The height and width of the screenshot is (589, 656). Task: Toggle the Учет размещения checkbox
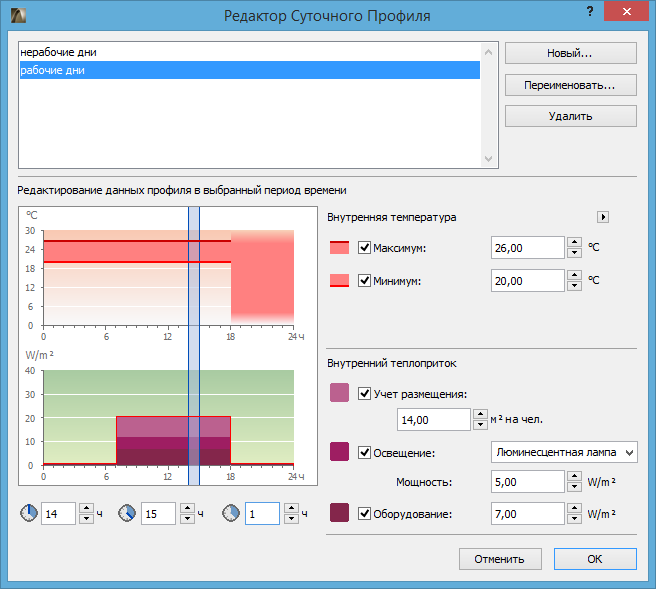(364, 394)
